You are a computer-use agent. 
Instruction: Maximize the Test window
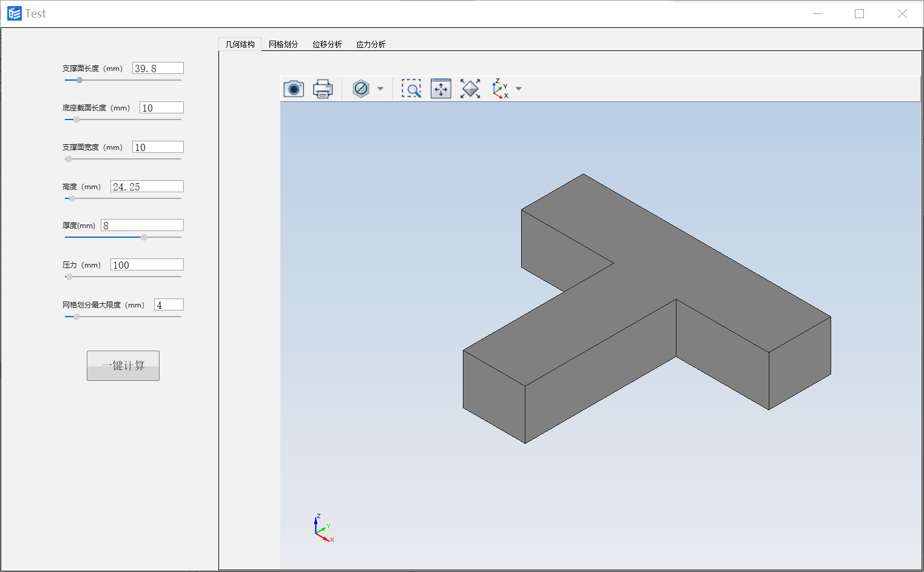click(x=859, y=13)
